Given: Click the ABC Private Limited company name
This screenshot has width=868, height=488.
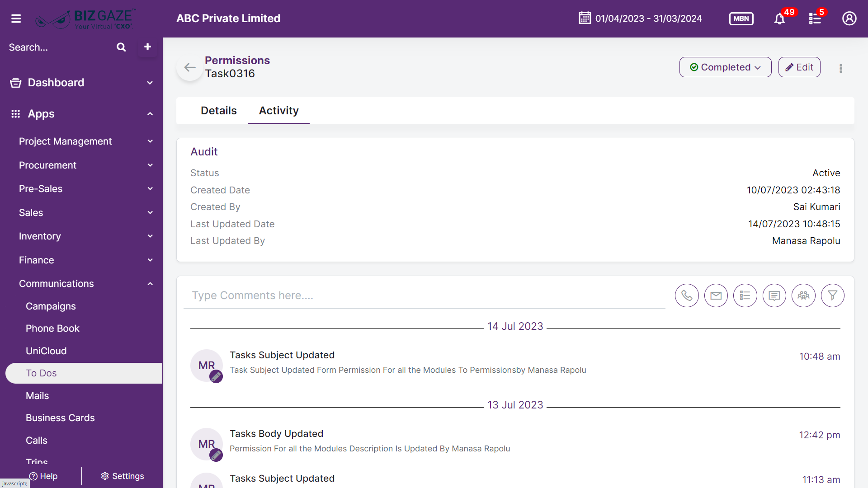Looking at the screenshot, I should [x=228, y=19].
